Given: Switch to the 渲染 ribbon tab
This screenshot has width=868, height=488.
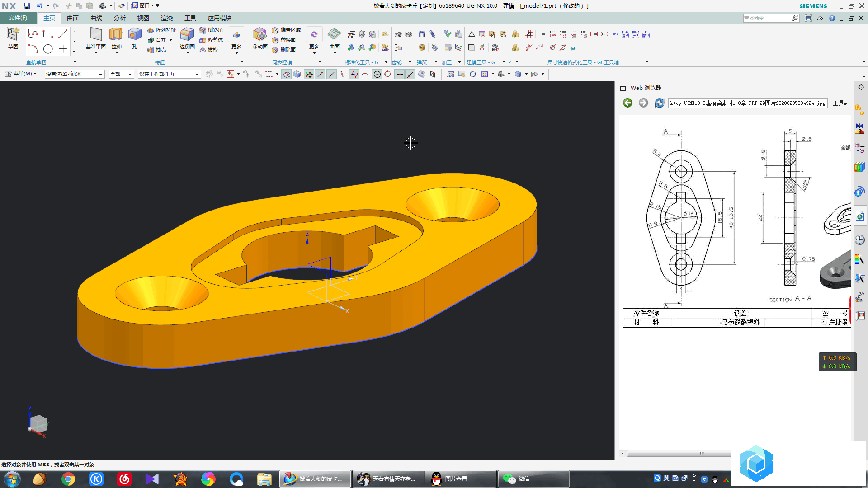Looking at the screenshot, I should [x=167, y=18].
